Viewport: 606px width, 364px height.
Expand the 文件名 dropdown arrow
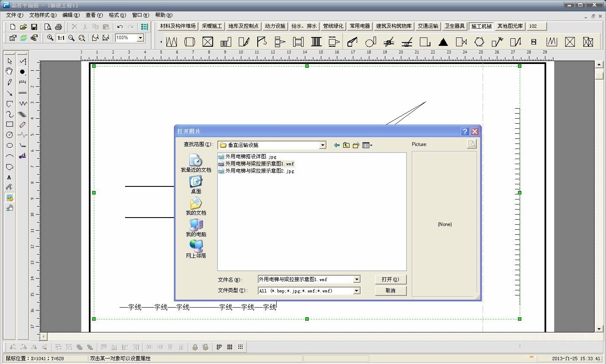click(x=357, y=279)
